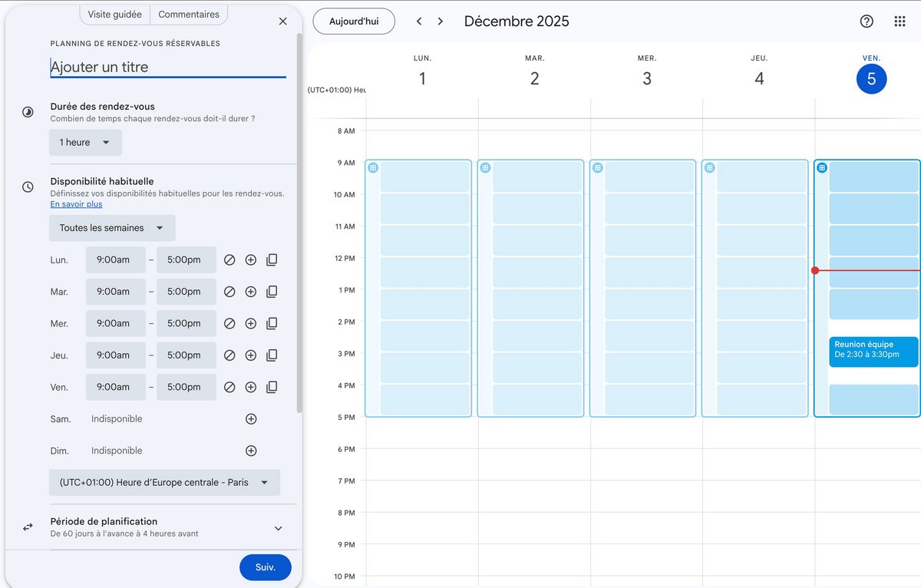Open the Google apps grid

(x=900, y=21)
